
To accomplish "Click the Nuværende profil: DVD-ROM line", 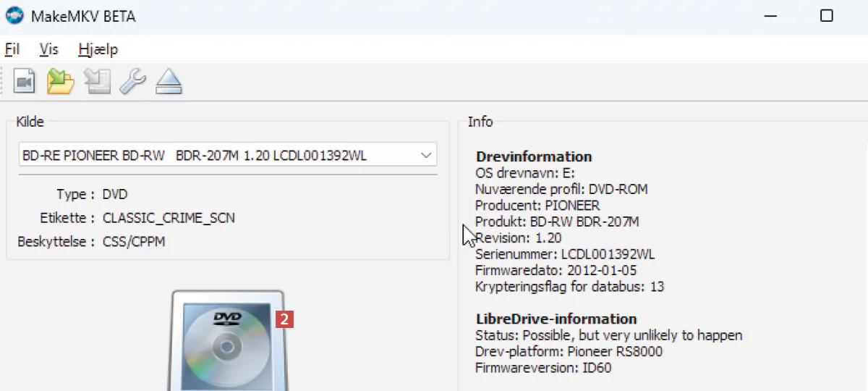I will [561, 189].
